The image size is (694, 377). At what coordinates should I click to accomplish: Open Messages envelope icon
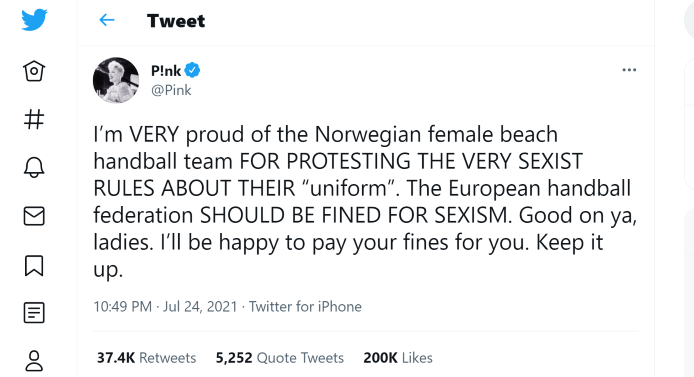click(x=34, y=216)
